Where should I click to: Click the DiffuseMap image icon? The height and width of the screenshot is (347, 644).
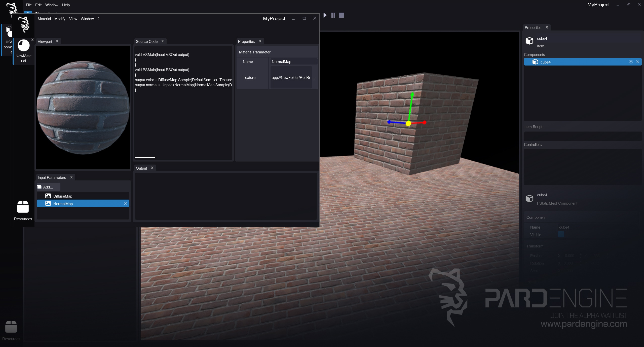[x=48, y=196]
